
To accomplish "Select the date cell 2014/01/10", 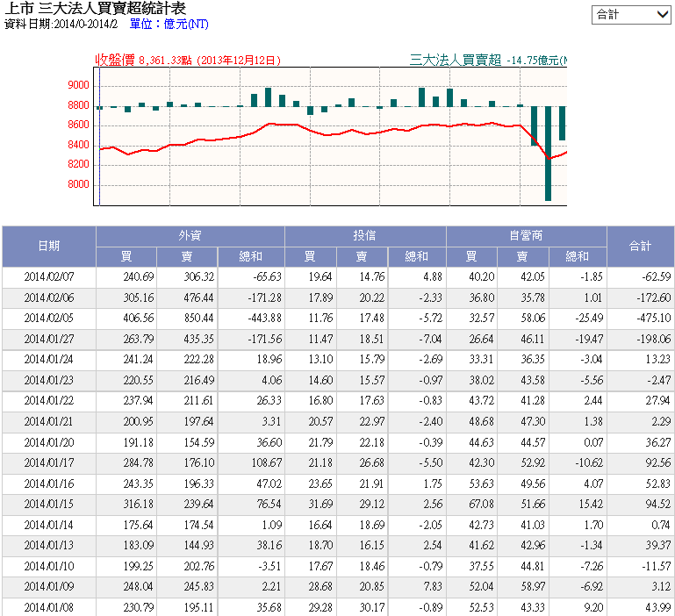I will tap(48, 566).
